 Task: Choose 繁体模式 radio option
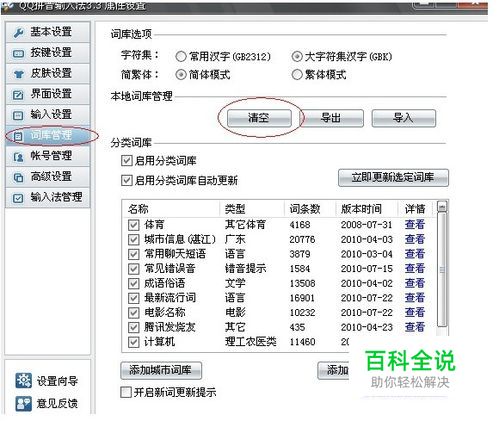coord(297,75)
